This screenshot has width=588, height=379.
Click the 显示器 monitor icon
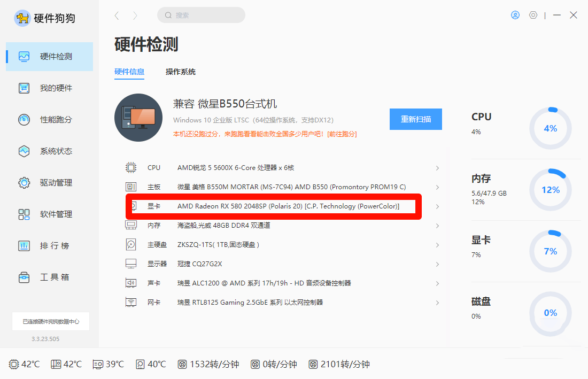pos(131,264)
